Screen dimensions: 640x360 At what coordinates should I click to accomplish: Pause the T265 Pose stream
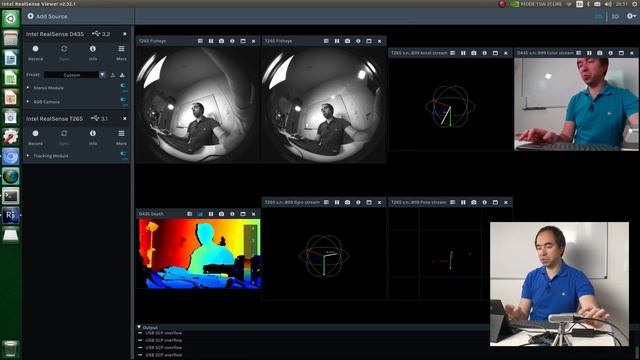463,202
